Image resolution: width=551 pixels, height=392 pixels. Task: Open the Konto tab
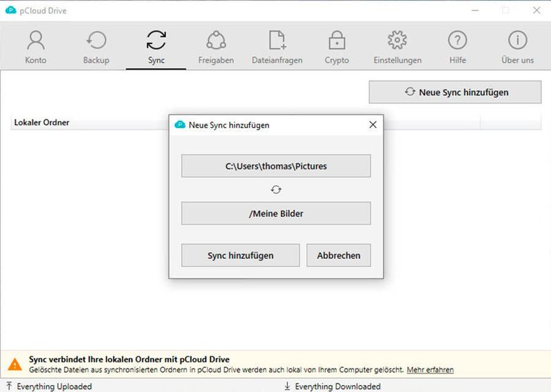(36, 47)
